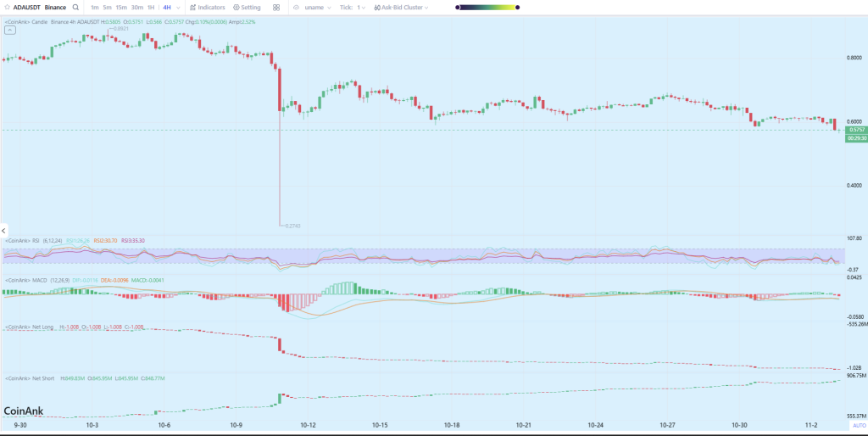Click the middle of the gradient color bar
The height and width of the screenshot is (436, 868).
pyautogui.click(x=487, y=8)
